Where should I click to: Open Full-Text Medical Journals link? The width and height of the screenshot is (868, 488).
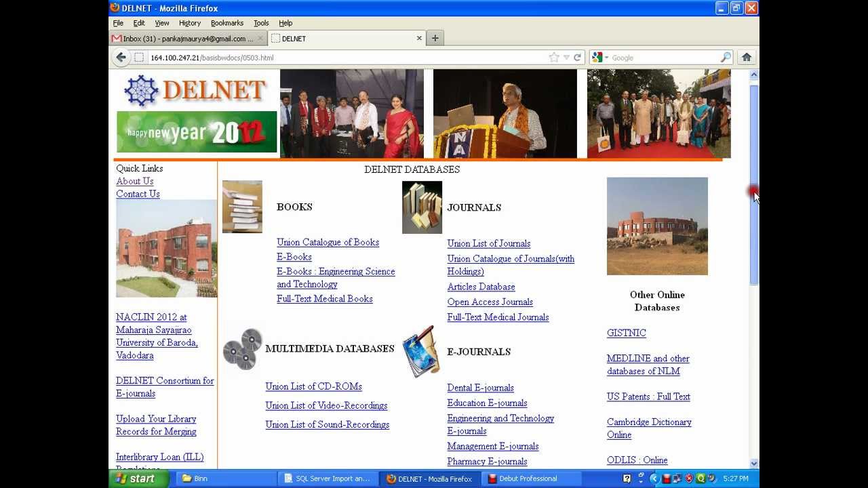(x=498, y=317)
